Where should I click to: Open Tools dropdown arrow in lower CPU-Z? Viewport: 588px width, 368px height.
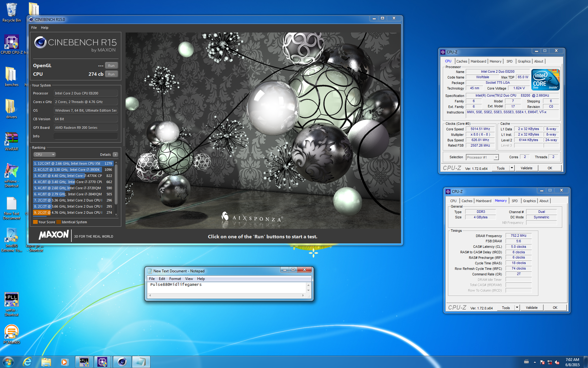coord(517,308)
